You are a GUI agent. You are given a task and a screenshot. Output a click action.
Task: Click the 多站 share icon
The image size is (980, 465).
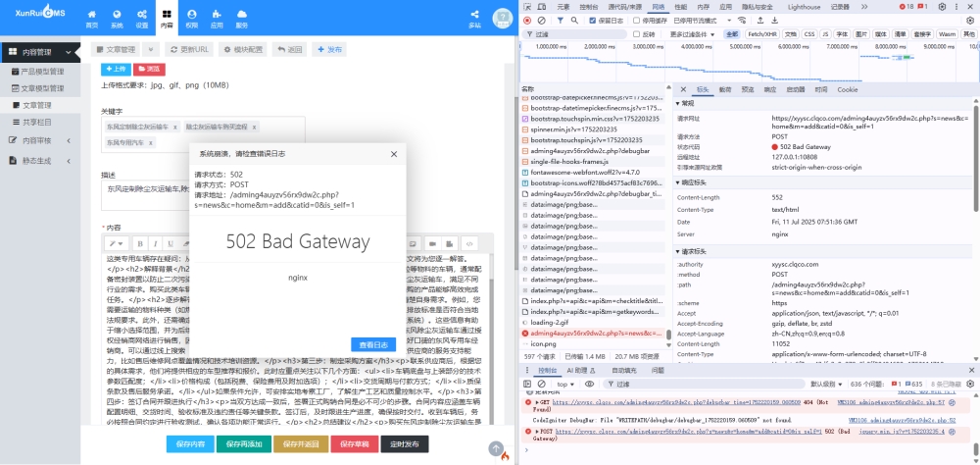coord(474,15)
